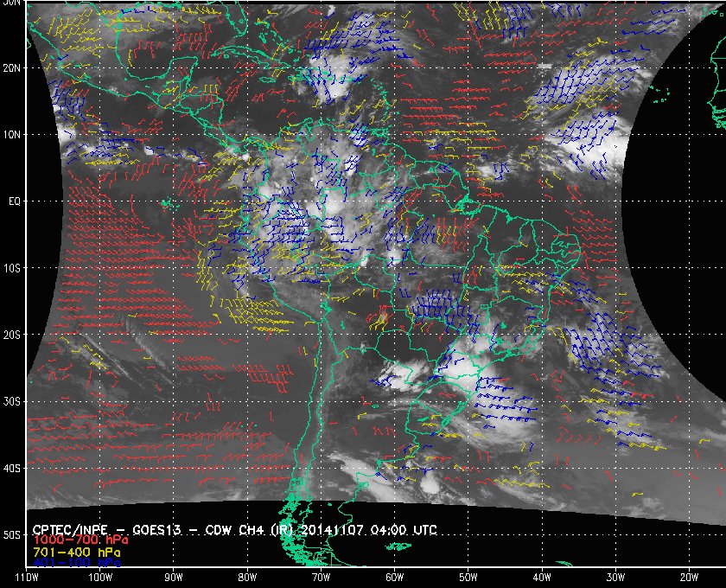Click the 50S latitude label

(x=12, y=535)
